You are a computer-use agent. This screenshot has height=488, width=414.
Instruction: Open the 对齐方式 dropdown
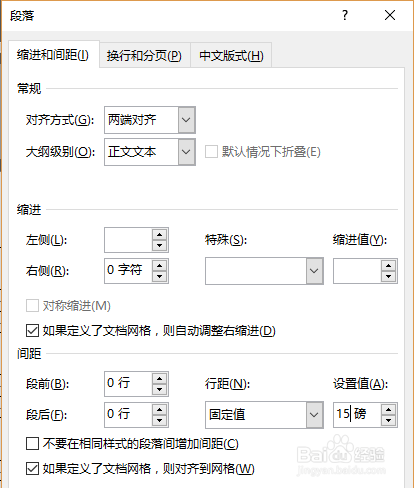[186, 120]
